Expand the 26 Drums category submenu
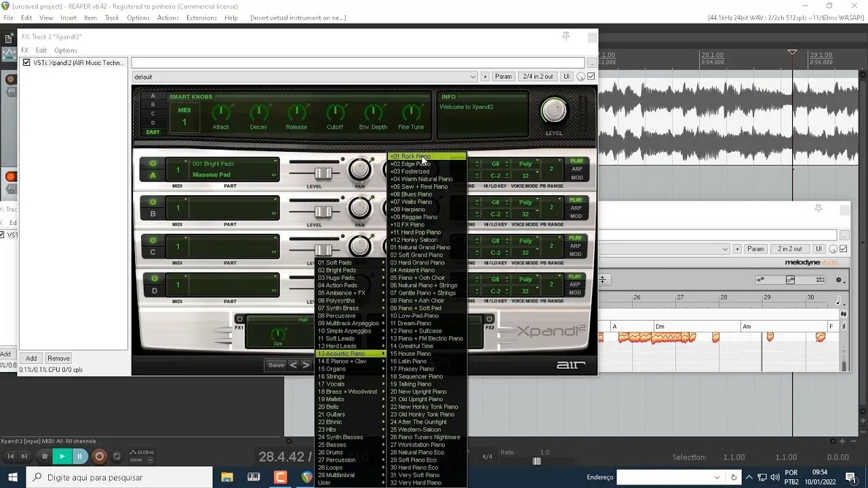Viewport: 868px width, 488px height. click(351, 453)
